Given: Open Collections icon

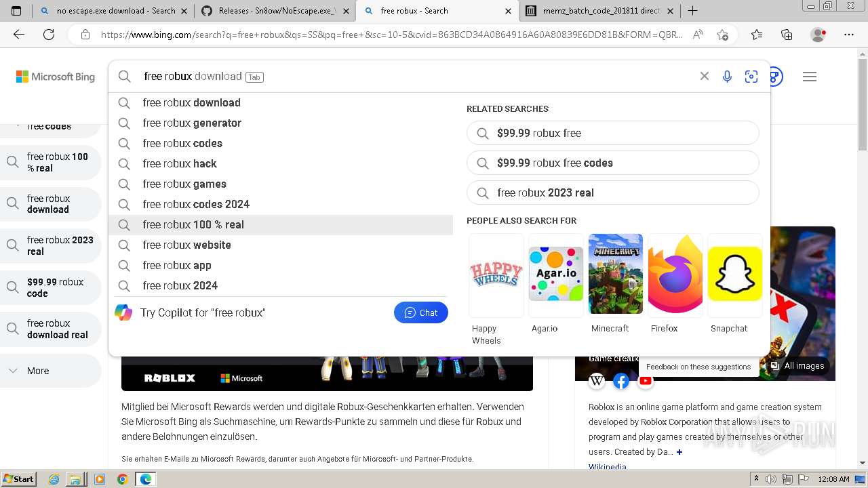Looking at the screenshot, I should tap(787, 35).
